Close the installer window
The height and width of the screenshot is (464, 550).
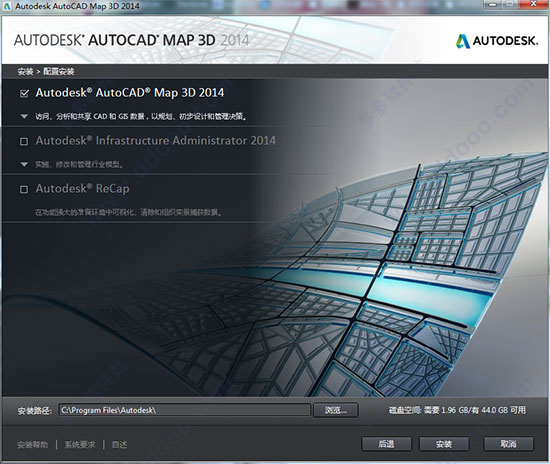click(534, 4)
